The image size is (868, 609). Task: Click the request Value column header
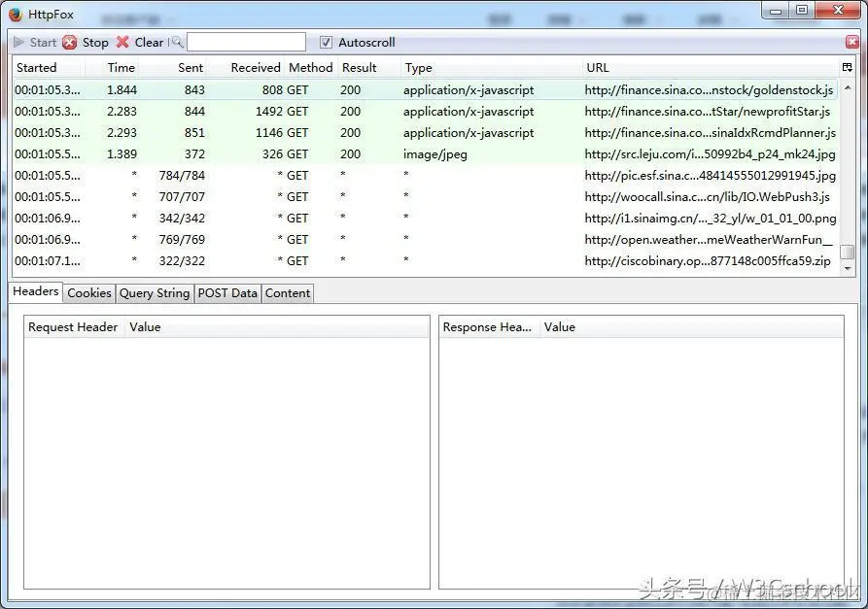pyautogui.click(x=277, y=327)
